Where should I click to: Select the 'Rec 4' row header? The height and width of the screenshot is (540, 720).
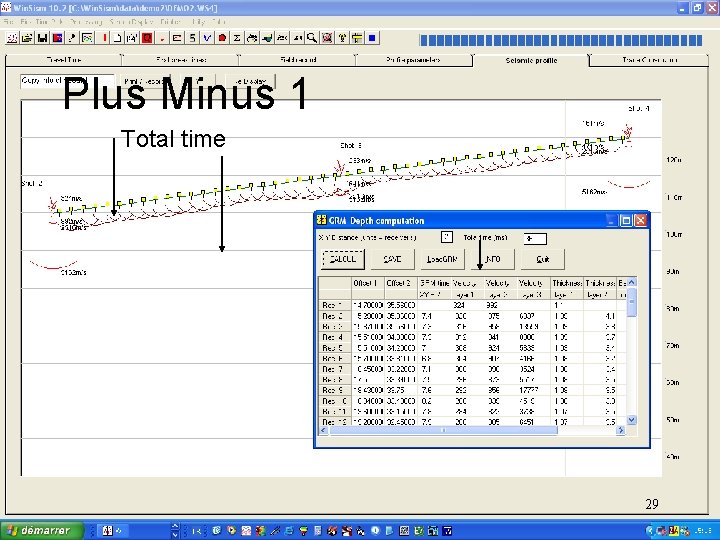click(335, 337)
